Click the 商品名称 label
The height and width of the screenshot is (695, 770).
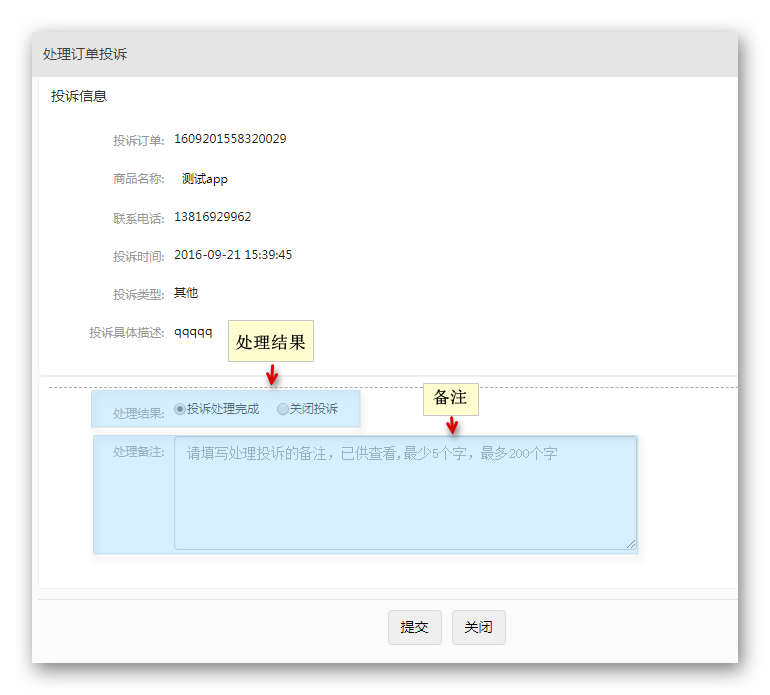point(138,179)
